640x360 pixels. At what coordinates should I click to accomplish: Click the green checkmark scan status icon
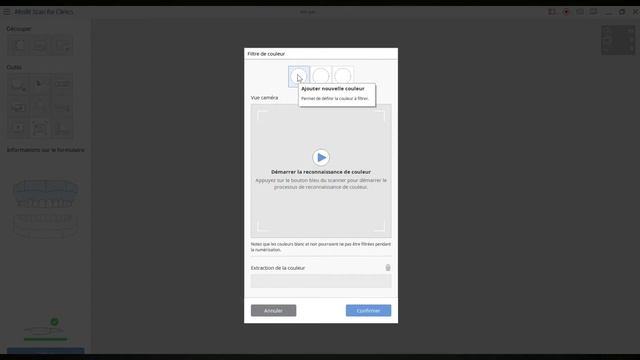(54, 322)
